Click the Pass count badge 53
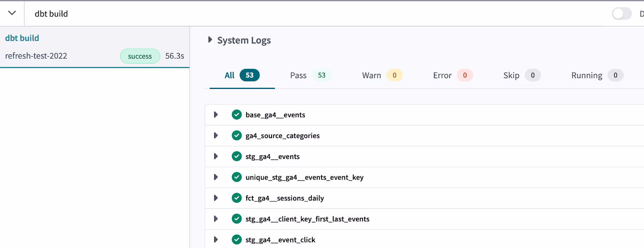Image resolution: width=644 pixels, height=248 pixels. click(322, 75)
